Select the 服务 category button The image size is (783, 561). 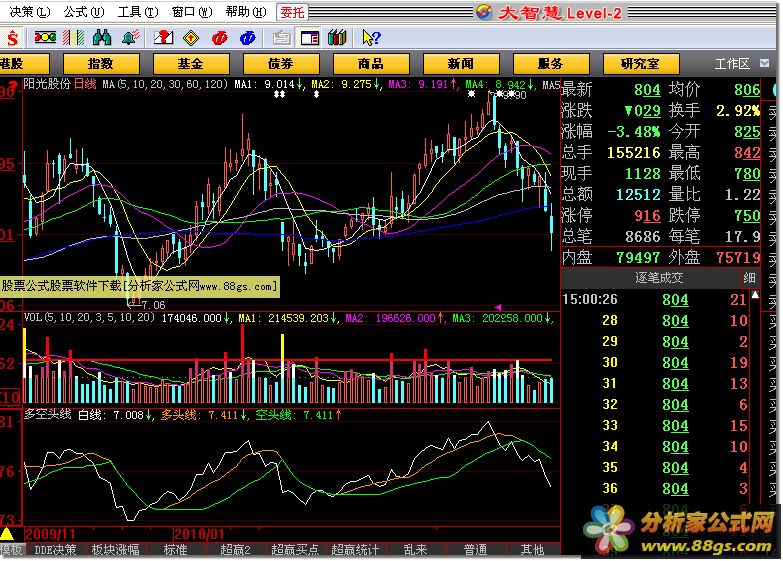[x=550, y=64]
